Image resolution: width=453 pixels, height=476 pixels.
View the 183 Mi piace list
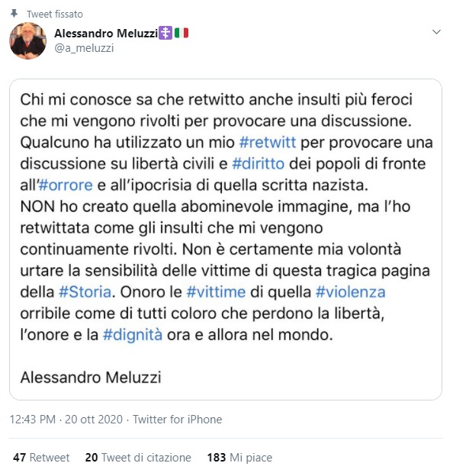coord(239,457)
